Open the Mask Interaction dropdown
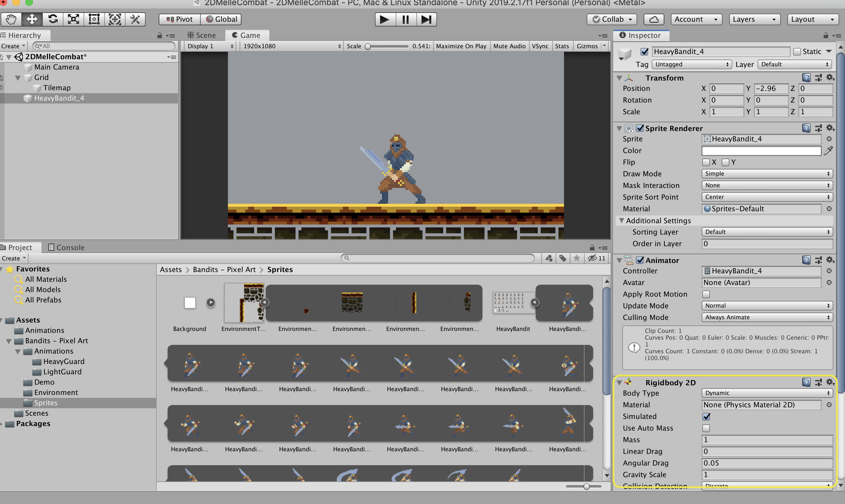The height and width of the screenshot is (504, 845). point(767,185)
